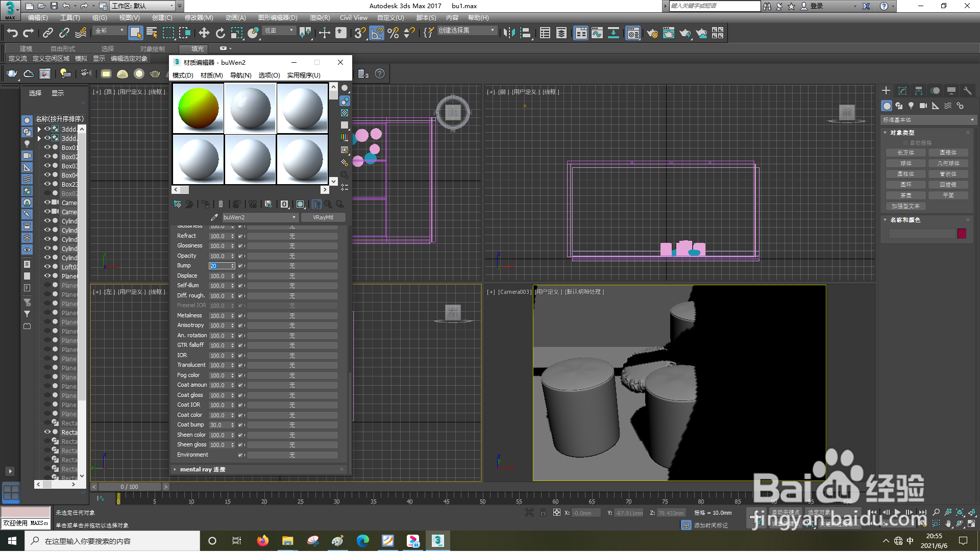980x552 pixels.
Task: Expand the mental ray 连接 rollout
Action: coord(203,469)
